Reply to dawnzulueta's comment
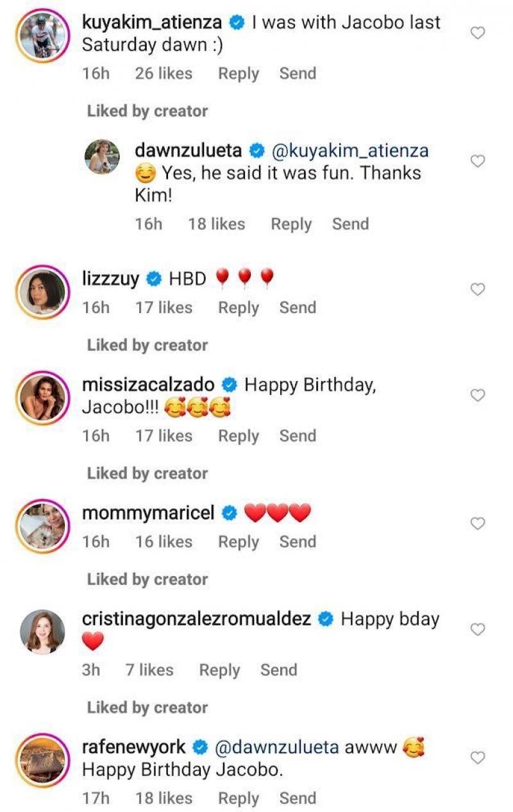The image size is (513, 812). tap(290, 224)
